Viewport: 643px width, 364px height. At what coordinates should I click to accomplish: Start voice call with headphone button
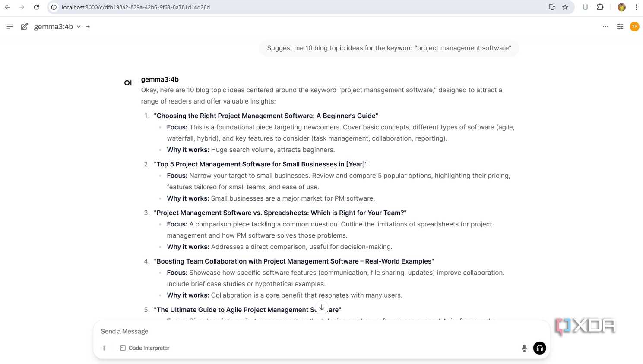click(x=540, y=348)
